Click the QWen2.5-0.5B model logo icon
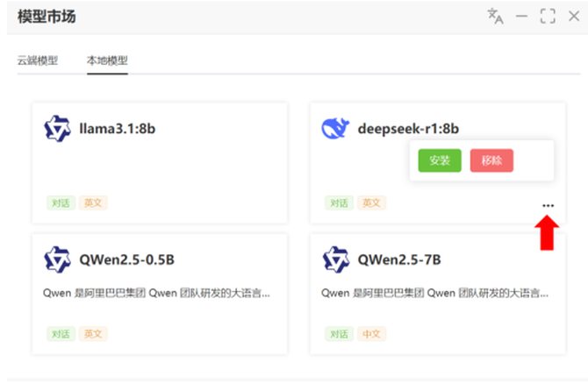This screenshot has width=588, height=384. coord(57,260)
